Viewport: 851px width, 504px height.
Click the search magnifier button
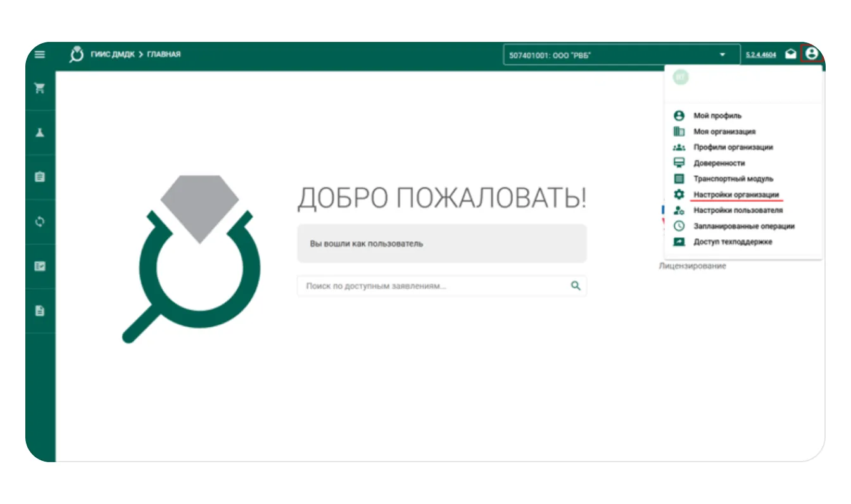[575, 286]
